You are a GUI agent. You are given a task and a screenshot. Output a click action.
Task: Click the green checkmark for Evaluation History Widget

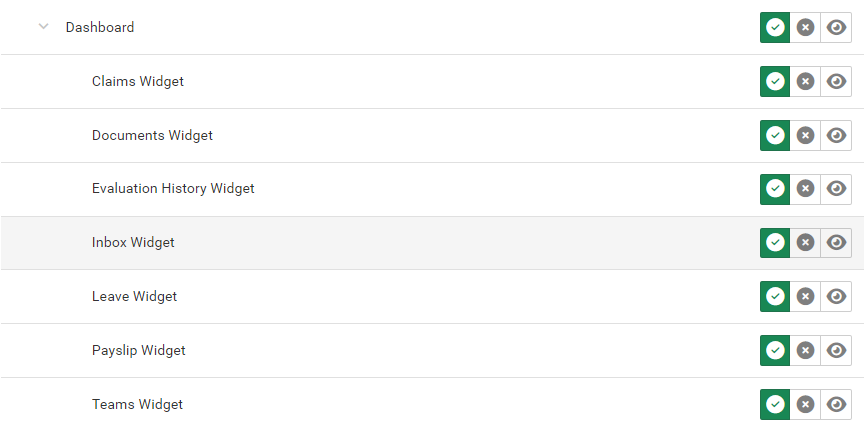pyautogui.click(x=775, y=188)
